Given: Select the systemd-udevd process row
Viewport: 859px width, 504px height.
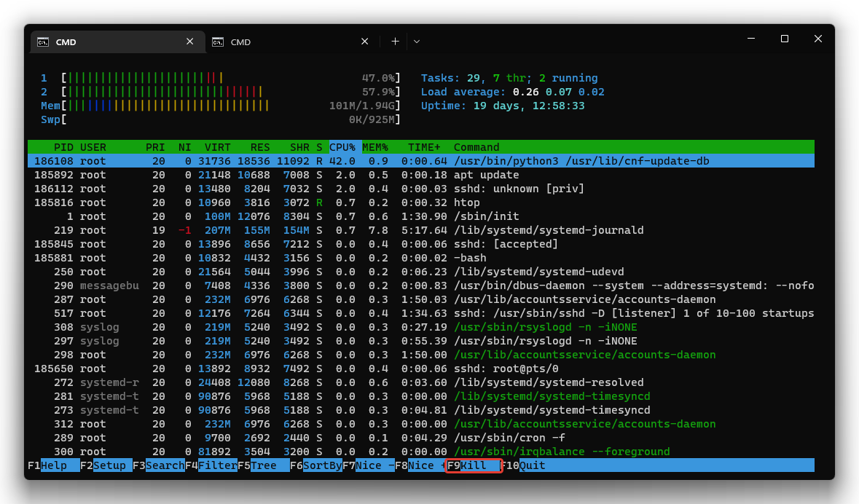Looking at the screenshot, I should click(x=420, y=272).
